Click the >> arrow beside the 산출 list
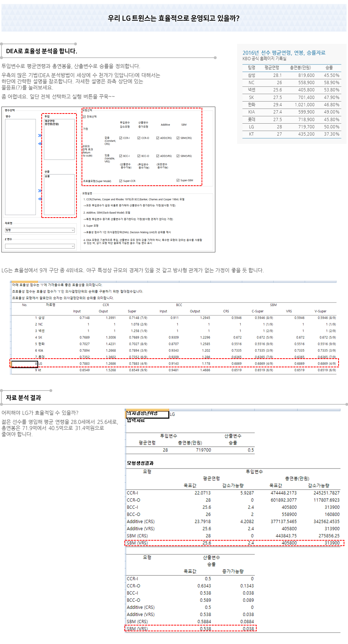Screen dimensions: 348x644 40,191
